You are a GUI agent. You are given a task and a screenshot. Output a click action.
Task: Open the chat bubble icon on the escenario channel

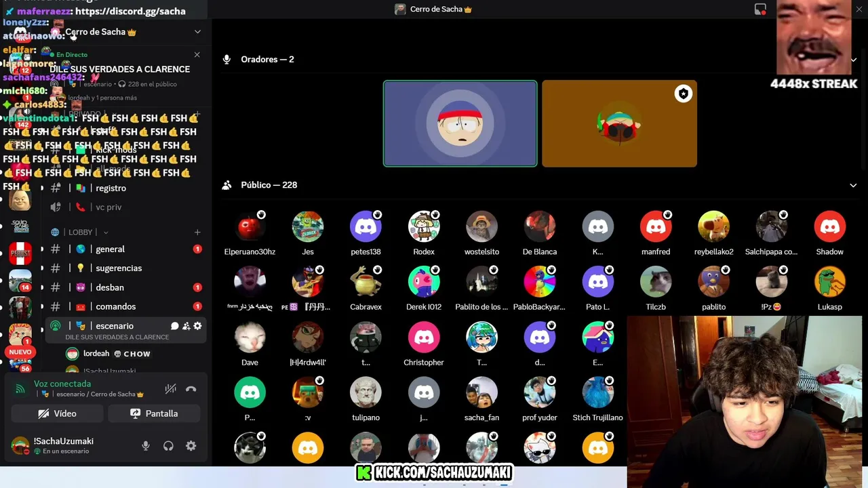click(x=174, y=326)
